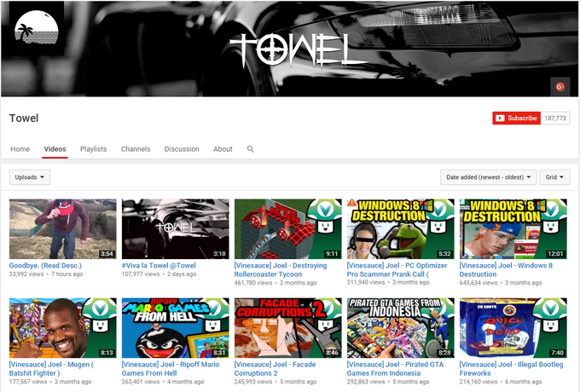The width and height of the screenshot is (580, 392).
Task: Click the #Viva la Towel @Towel title
Action: click(x=159, y=265)
